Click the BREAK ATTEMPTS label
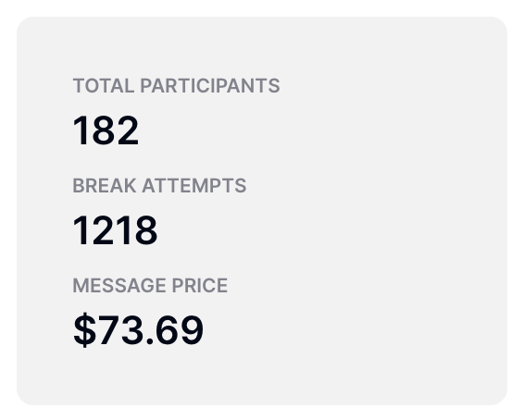The image size is (524, 420). click(x=159, y=186)
